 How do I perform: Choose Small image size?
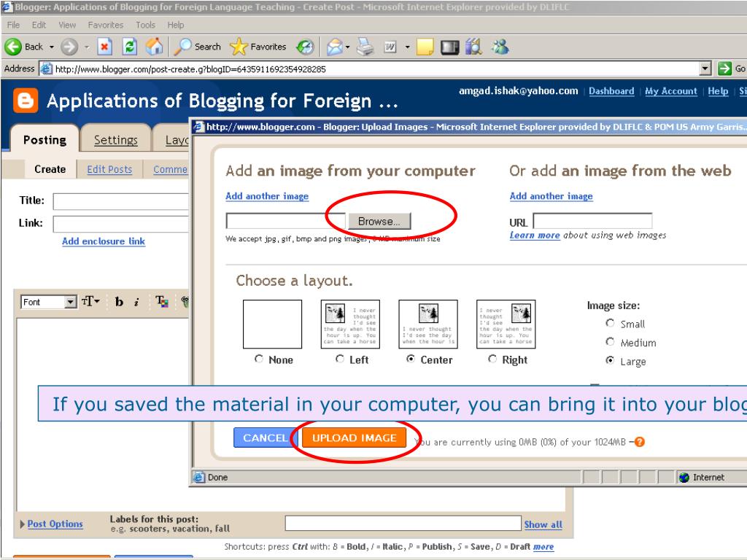tap(610, 323)
